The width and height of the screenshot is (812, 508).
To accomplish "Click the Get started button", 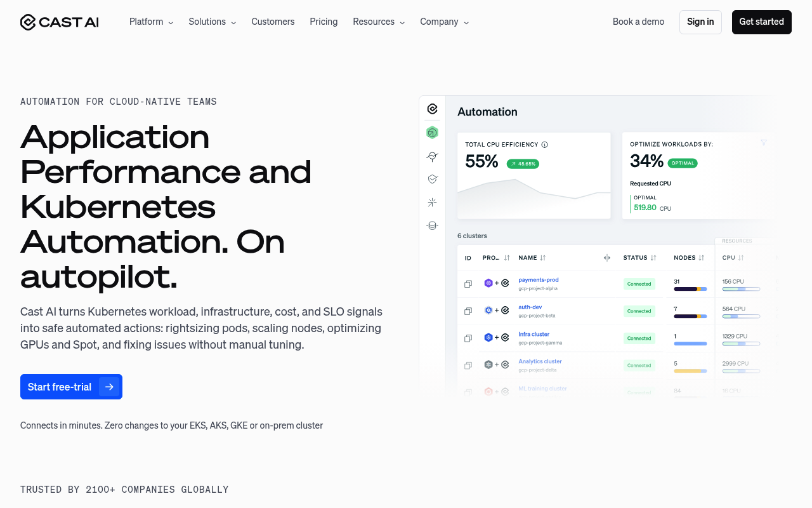I will tap(761, 22).
